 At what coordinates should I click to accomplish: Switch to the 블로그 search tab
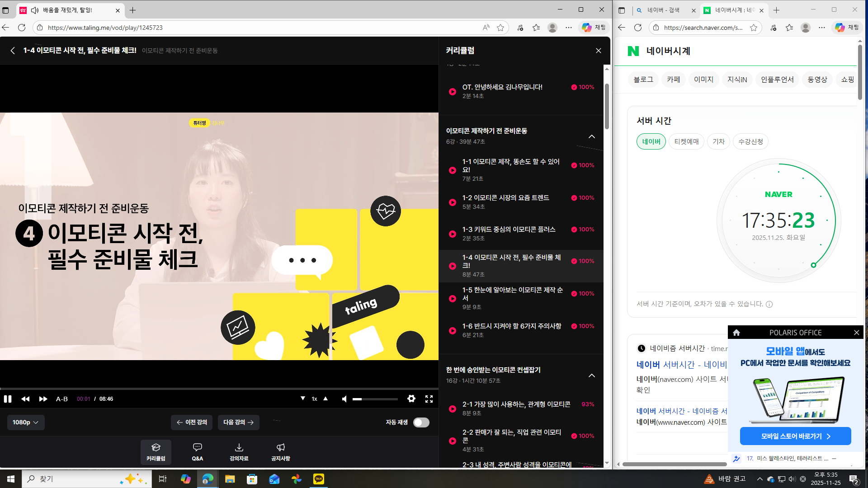pyautogui.click(x=643, y=80)
